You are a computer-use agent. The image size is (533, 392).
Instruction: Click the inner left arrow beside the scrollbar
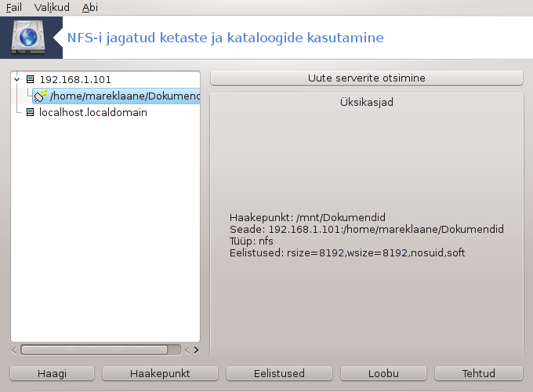pyautogui.click(x=187, y=350)
